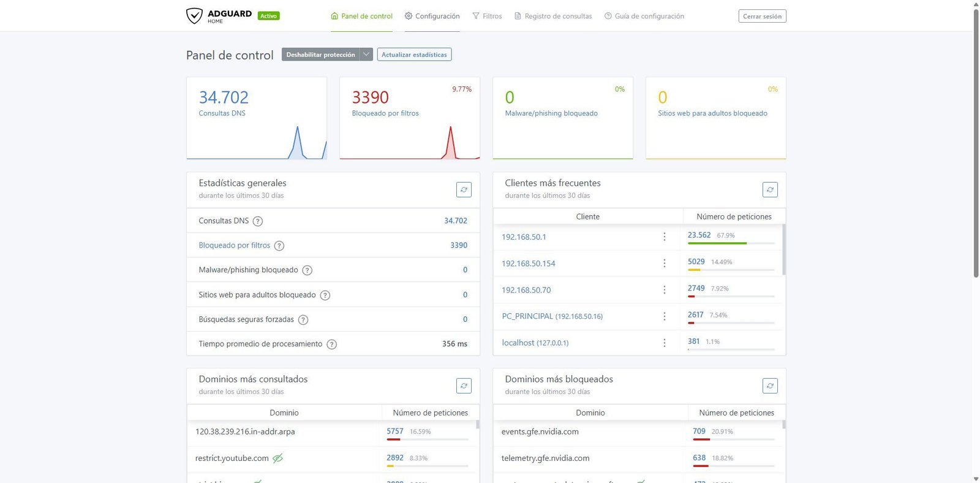This screenshot has width=980, height=483.
Task: Click help icon next to Búsquedas seguras forzadas
Action: [303, 320]
